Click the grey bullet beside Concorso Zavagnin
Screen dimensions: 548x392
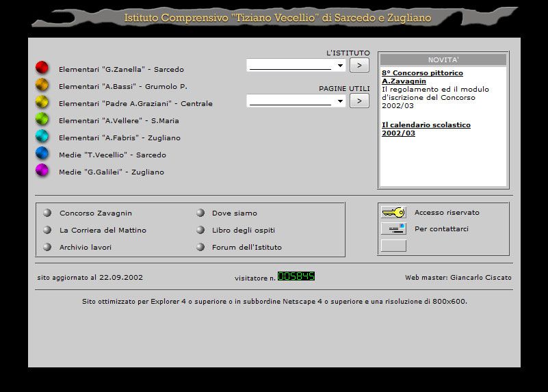[x=47, y=213]
